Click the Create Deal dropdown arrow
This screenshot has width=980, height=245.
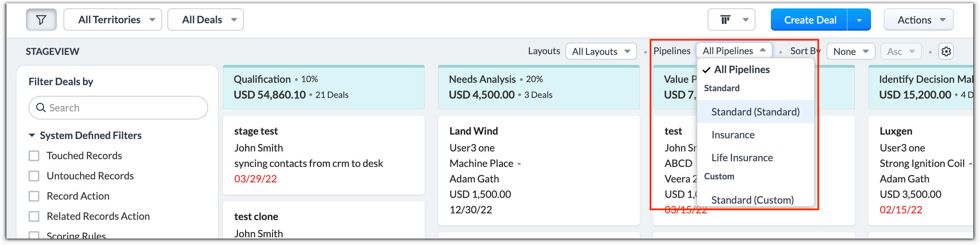pyautogui.click(x=859, y=20)
